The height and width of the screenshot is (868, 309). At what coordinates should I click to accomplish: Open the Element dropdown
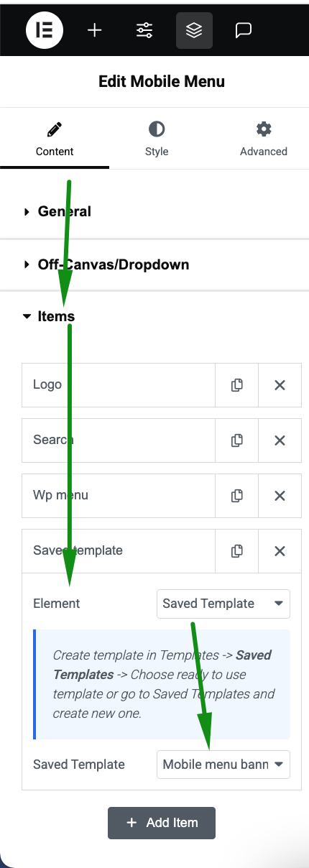[223, 604]
